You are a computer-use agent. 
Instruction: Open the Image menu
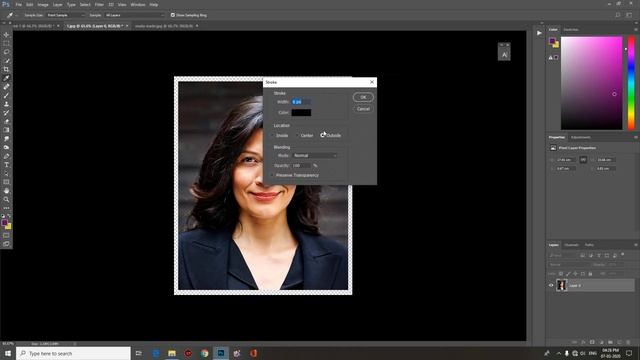(x=43, y=4)
